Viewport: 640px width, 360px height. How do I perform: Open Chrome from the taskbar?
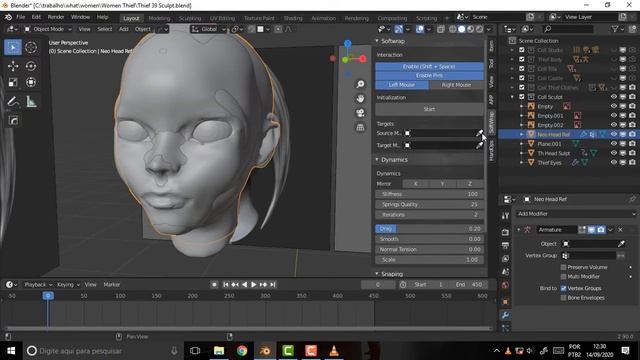point(242,351)
